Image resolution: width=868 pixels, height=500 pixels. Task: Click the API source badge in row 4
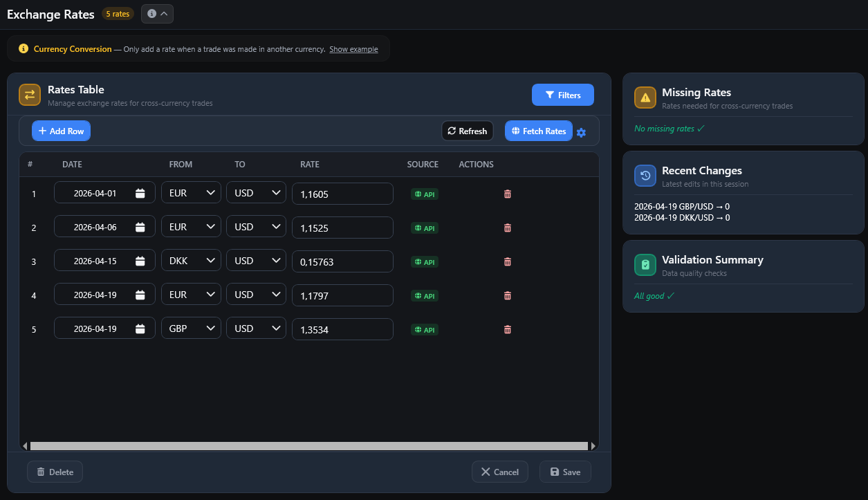(425, 296)
